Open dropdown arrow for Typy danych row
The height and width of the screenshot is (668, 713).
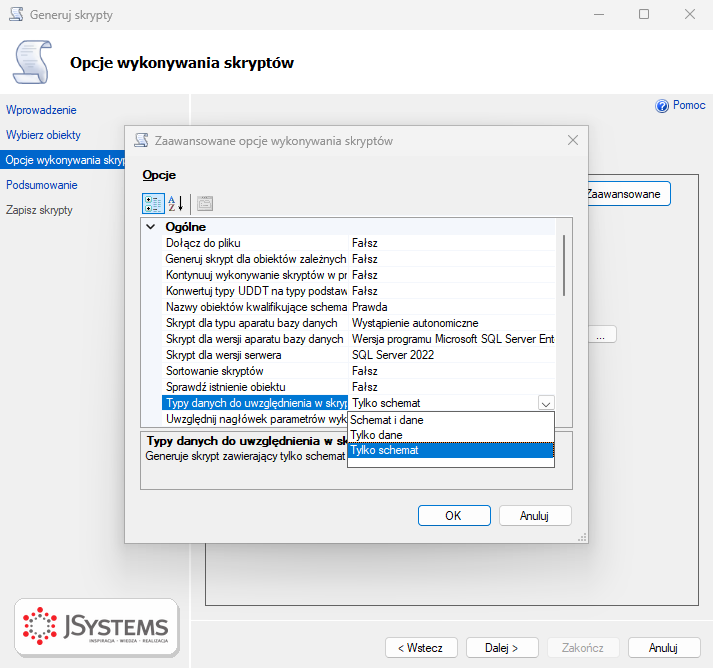[x=546, y=403]
